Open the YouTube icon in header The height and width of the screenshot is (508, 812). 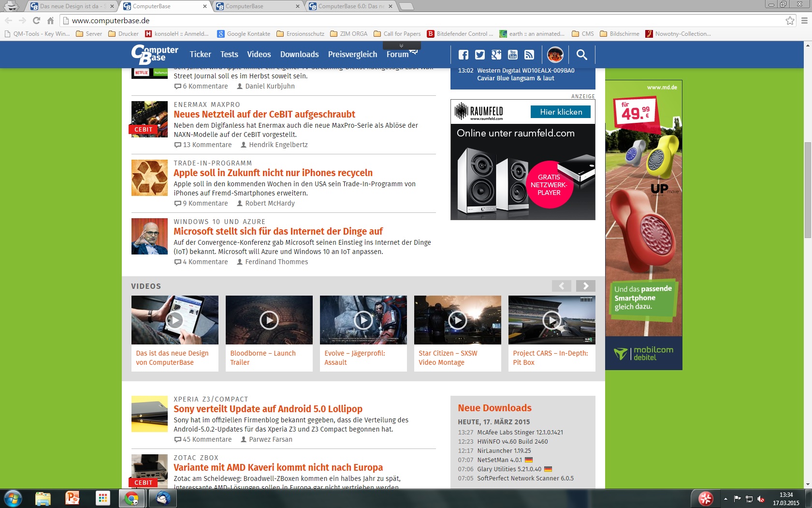[513, 55]
